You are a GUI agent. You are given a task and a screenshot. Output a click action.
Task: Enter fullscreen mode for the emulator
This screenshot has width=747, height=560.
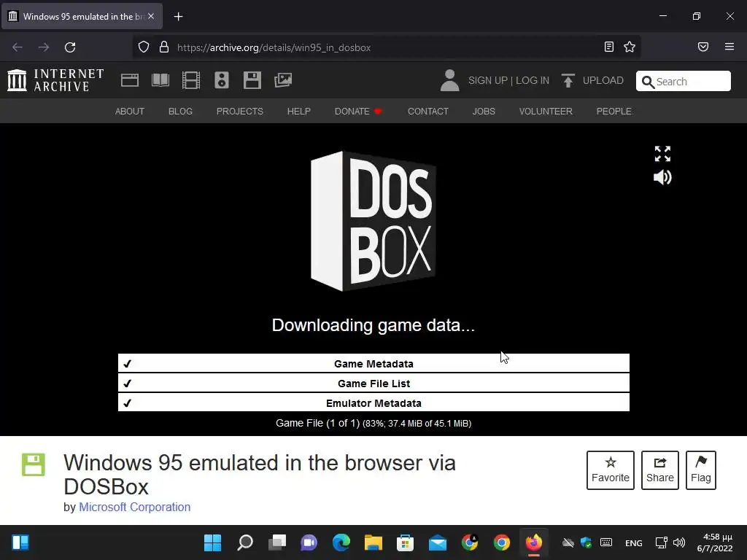point(662,154)
